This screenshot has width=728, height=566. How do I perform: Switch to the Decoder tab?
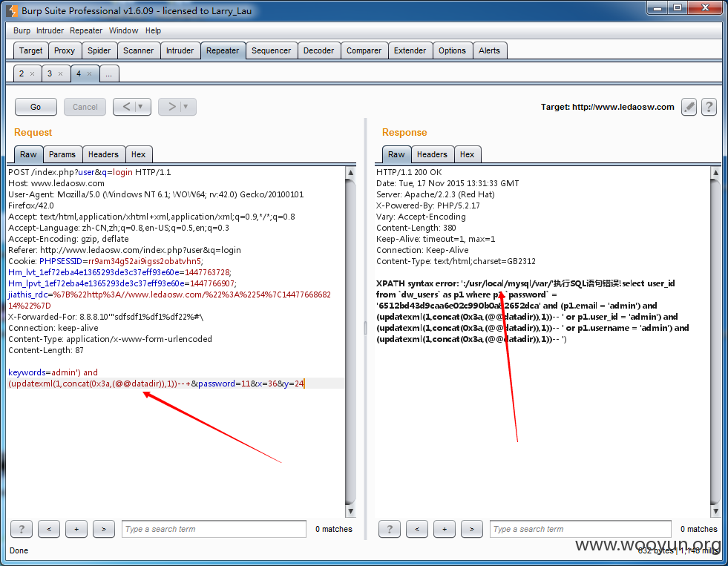(318, 50)
